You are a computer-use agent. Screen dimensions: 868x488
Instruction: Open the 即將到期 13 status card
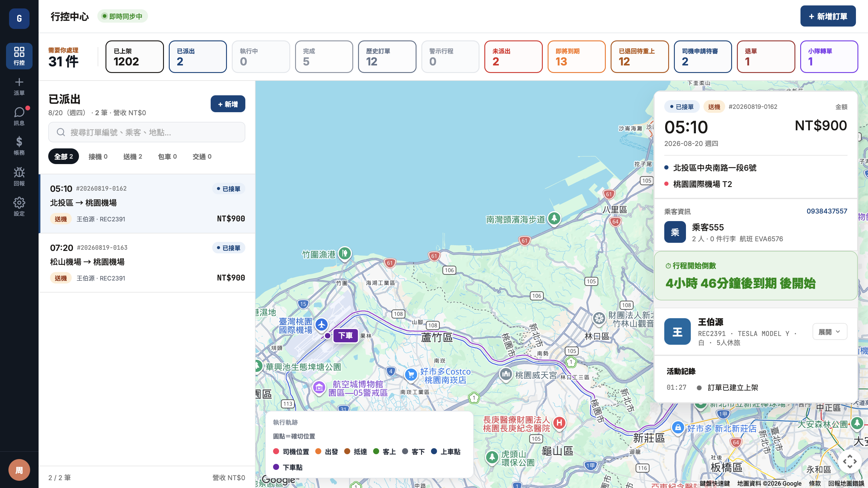tap(577, 57)
